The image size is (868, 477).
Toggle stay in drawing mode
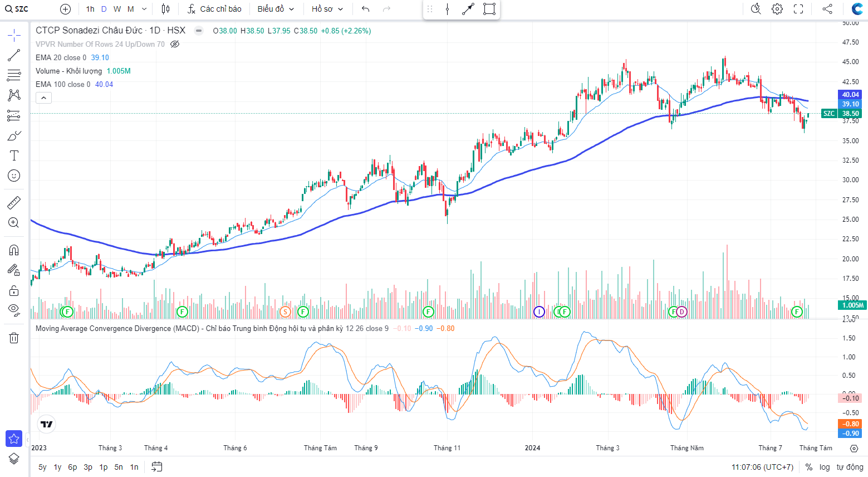[x=14, y=270]
